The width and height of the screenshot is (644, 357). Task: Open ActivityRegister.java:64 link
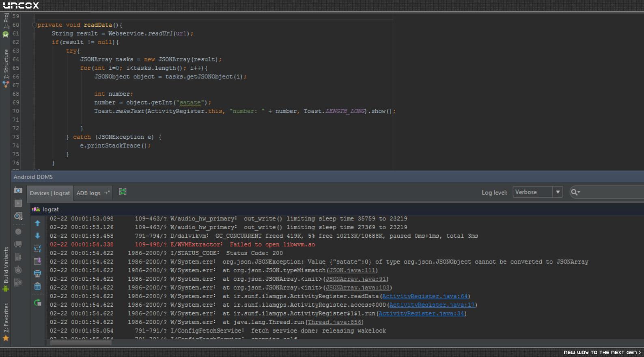425,296
